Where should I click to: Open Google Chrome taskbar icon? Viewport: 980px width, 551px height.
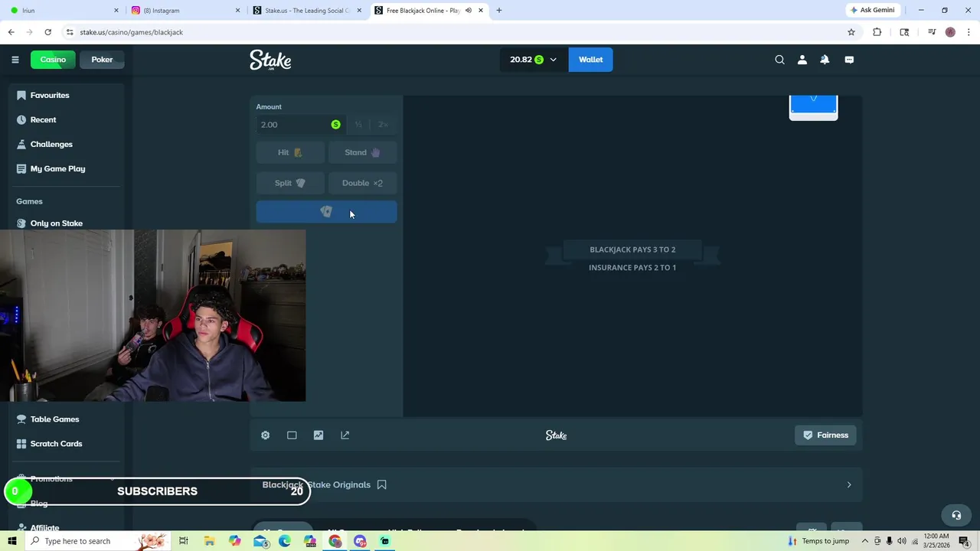pos(335,541)
